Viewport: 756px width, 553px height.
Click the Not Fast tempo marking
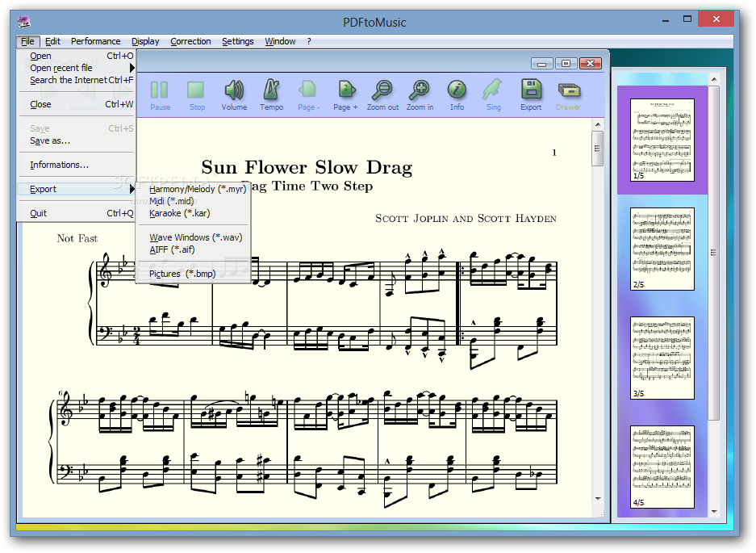tap(77, 238)
